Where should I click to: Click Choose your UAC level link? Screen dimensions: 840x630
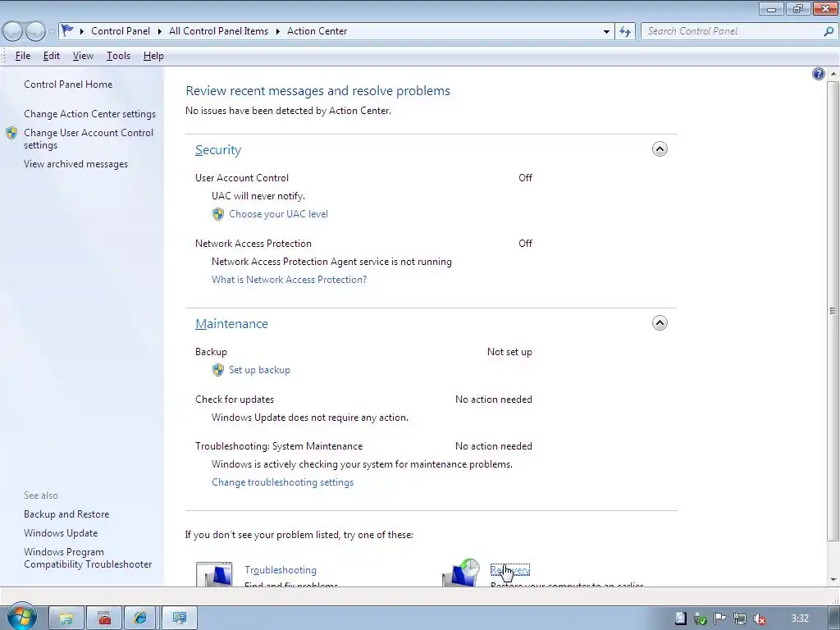pyautogui.click(x=279, y=214)
